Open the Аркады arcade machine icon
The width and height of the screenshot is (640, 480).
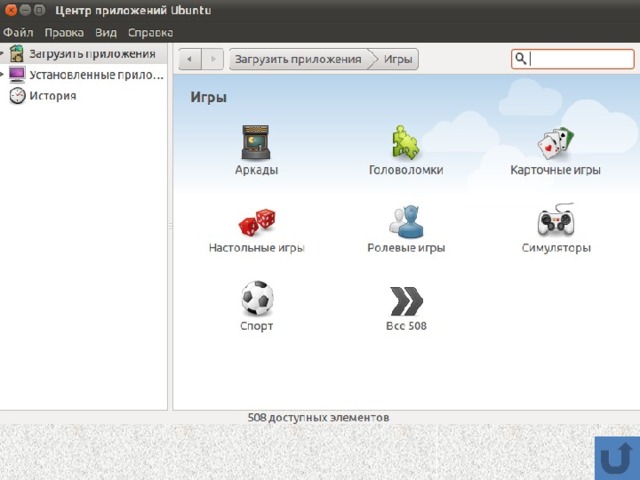[256, 142]
